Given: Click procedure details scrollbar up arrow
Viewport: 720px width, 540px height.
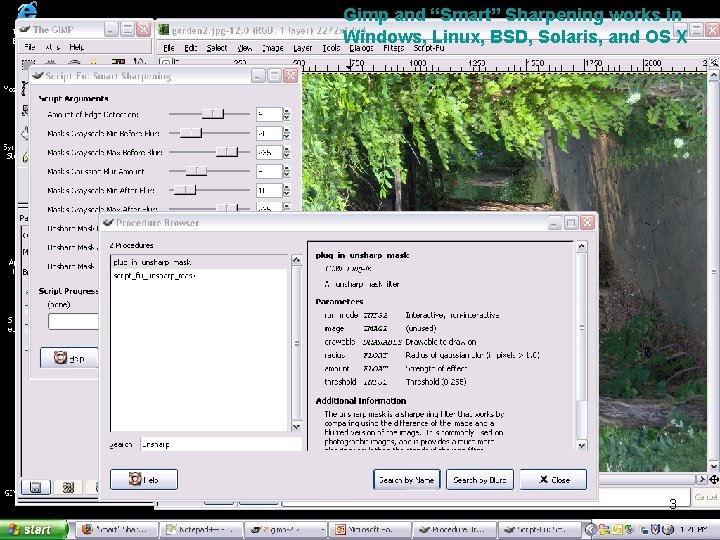Looking at the screenshot, I should pos(582,247).
